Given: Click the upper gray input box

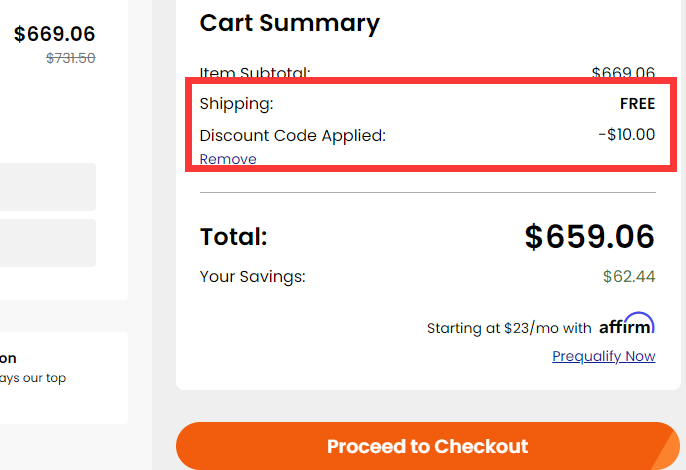Looking at the screenshot, I should 48,187.
